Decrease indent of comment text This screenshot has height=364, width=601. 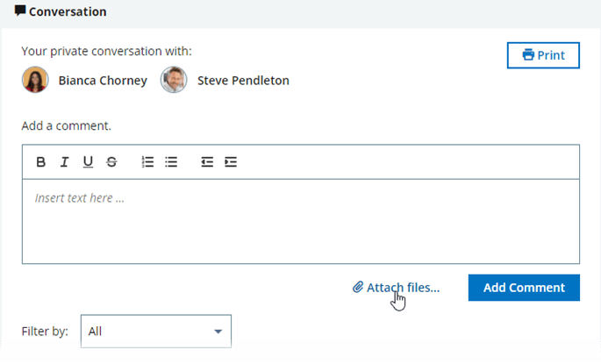coord(207,161)
